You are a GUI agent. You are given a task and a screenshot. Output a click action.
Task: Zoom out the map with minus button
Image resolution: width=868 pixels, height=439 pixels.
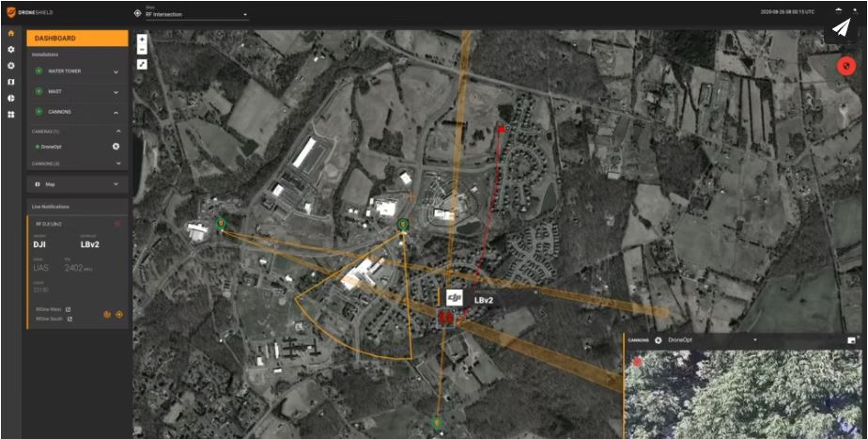click(x=142, y=50)
